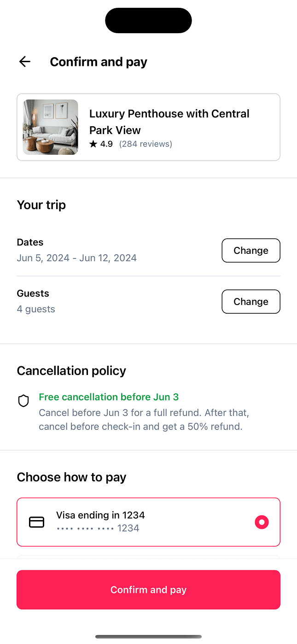Tap the cancellation refund description paragraph
The height and width of the screenshot is (644, 297).
[144, 420]
